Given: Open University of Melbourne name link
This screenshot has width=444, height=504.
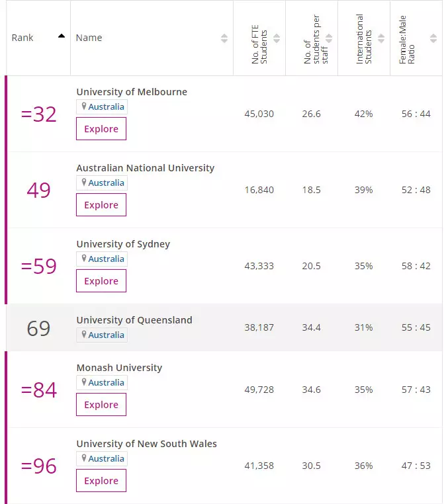Looking at the screenshot, I should click(132, 92).
